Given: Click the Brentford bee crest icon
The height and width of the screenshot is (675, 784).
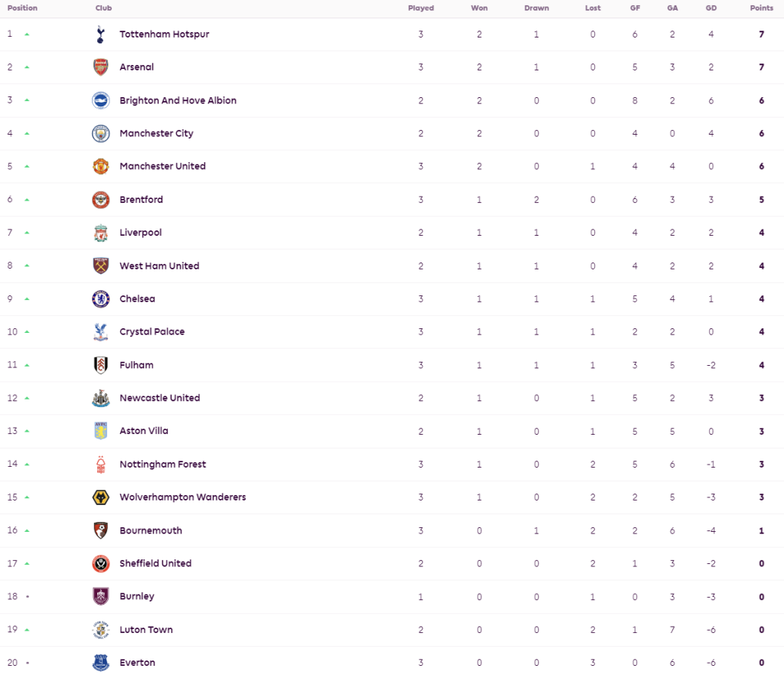Looking at the screenshot, I should tap(100, 200).
